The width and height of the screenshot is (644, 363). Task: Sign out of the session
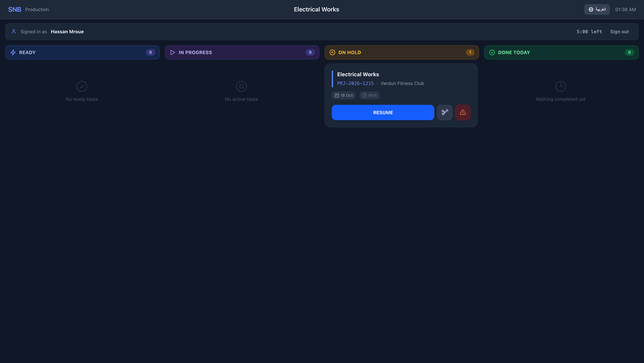[619, 32]
